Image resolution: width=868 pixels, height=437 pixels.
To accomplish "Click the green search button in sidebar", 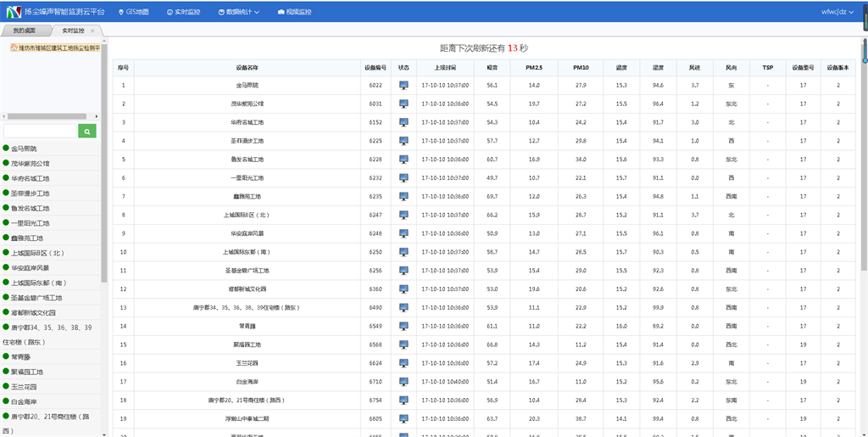I will 86,131.
